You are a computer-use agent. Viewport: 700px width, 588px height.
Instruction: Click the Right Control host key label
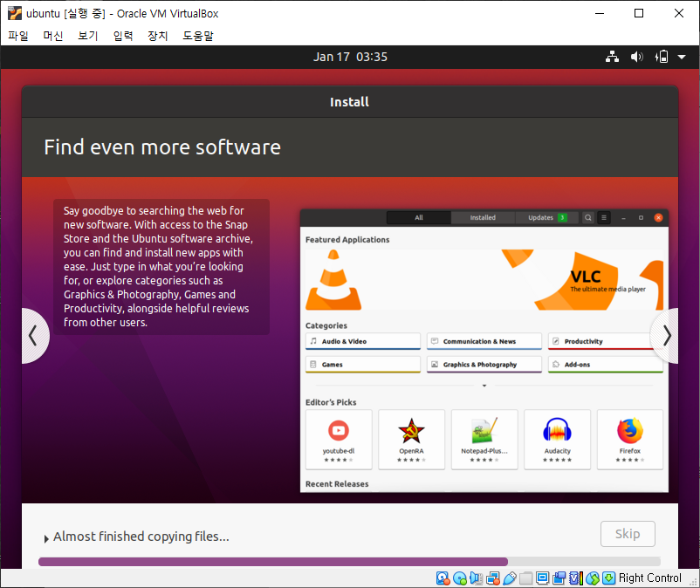coord(649,578)
